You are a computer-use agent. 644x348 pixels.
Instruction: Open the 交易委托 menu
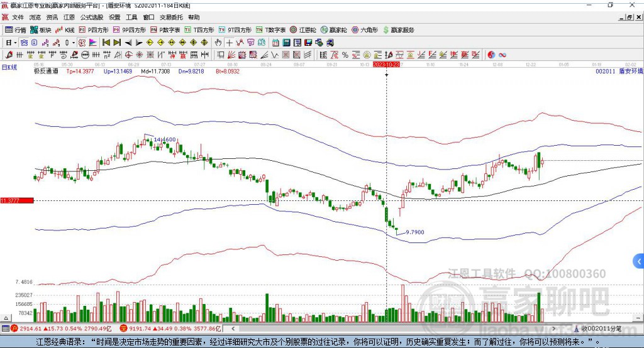(x=171, y=17)
